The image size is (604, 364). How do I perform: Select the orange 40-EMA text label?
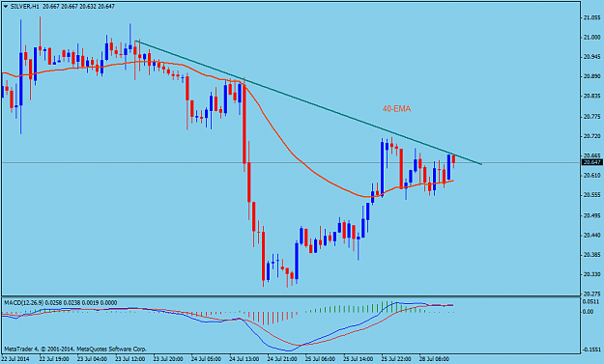point(396,109)
